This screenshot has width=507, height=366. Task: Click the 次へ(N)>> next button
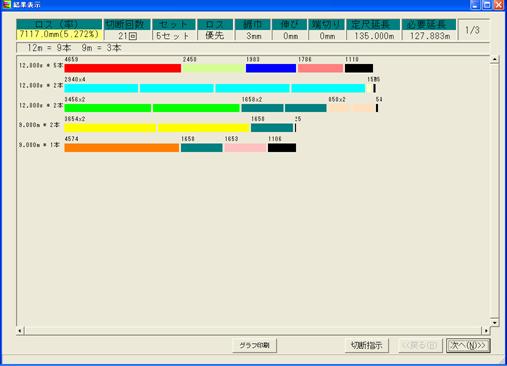click(468, 345)
